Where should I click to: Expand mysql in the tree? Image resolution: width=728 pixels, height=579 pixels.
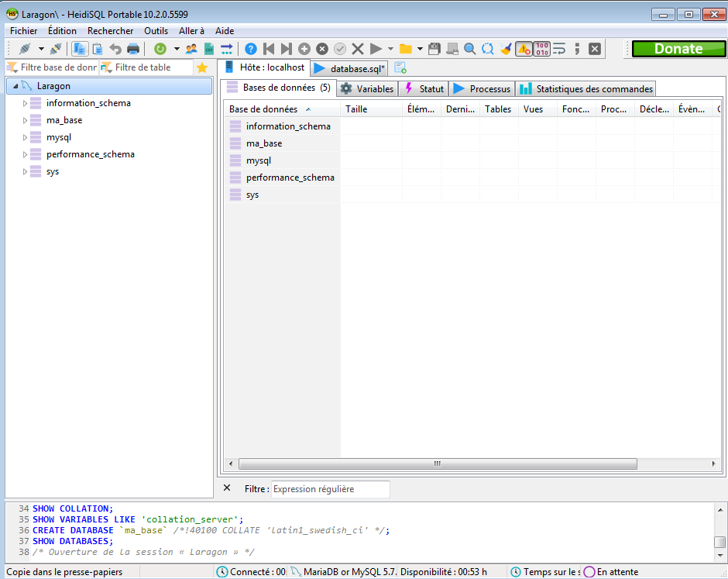25,137
